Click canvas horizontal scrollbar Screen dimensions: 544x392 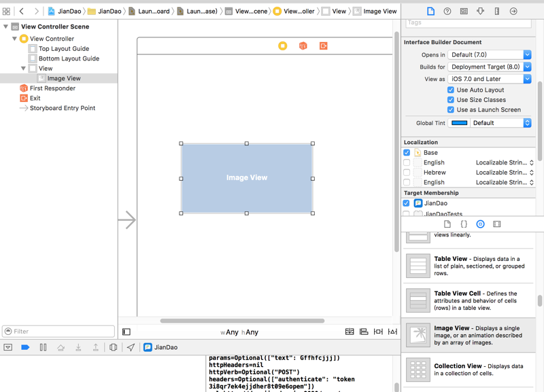(242, 321)
